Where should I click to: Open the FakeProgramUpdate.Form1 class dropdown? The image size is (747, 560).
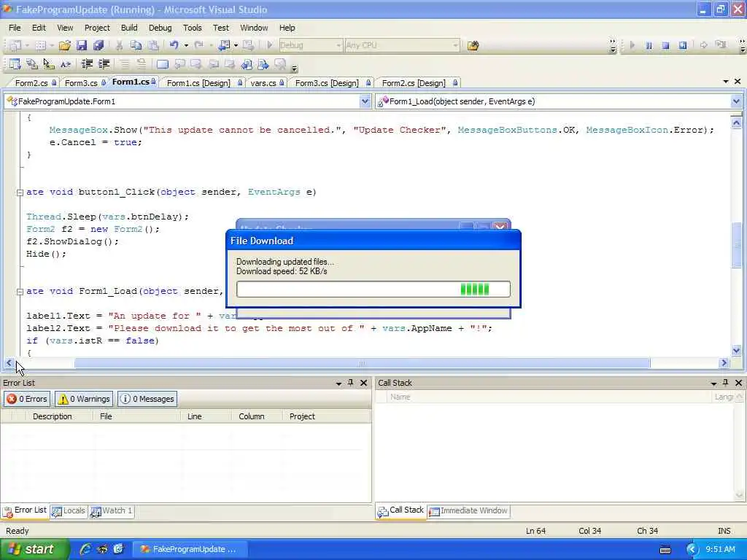pos(365,101)
